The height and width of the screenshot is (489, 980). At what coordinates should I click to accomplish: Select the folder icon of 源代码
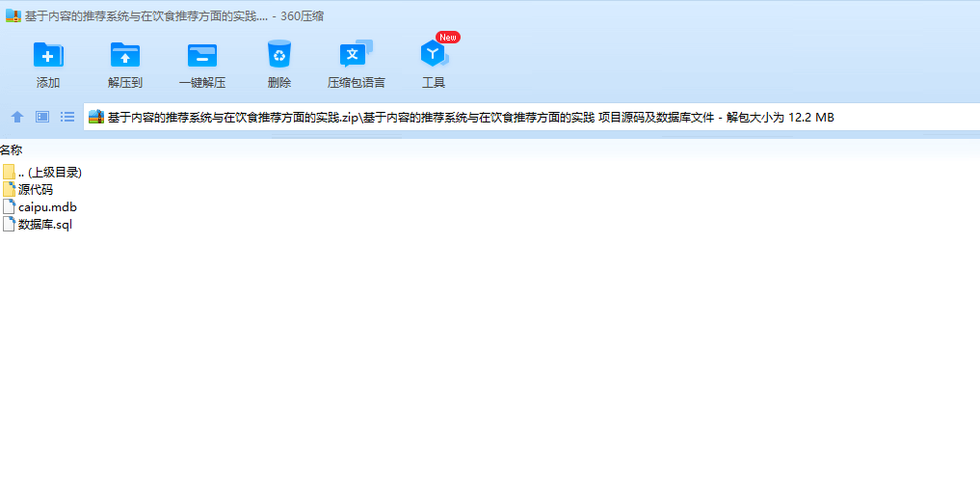tap(9, 189)
